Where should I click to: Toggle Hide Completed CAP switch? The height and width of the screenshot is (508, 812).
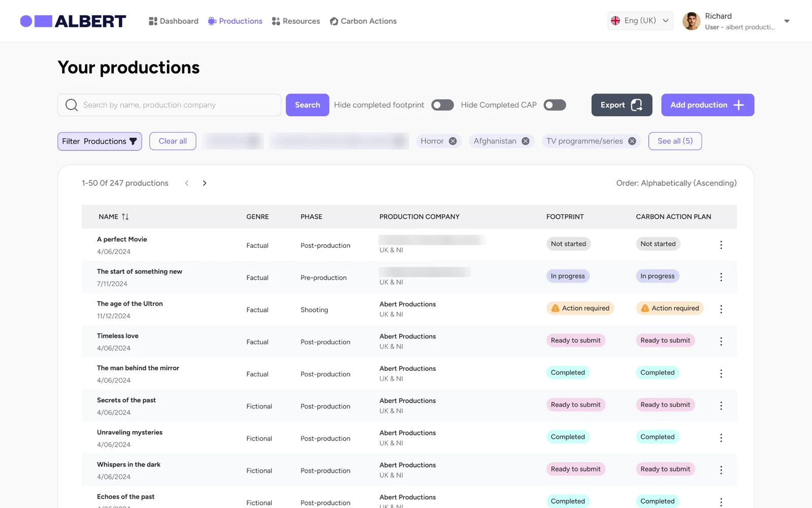pos(555,105)
